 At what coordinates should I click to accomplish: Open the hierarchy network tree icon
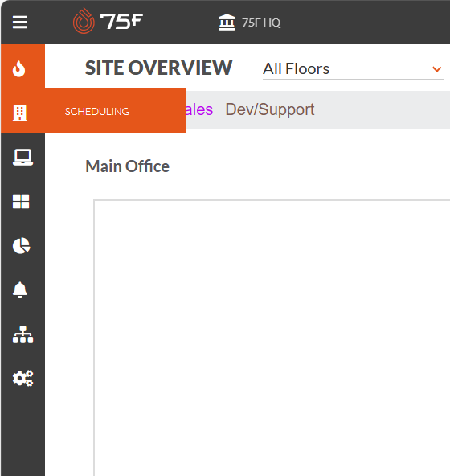pos(22,334)
